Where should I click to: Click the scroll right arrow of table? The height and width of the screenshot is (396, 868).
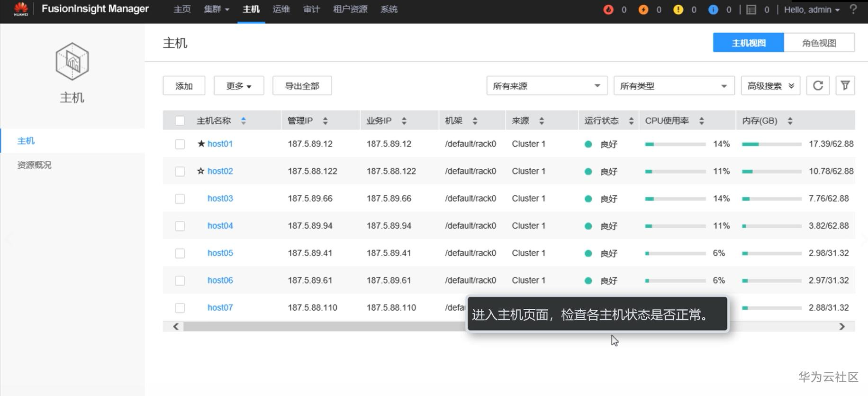842,326
